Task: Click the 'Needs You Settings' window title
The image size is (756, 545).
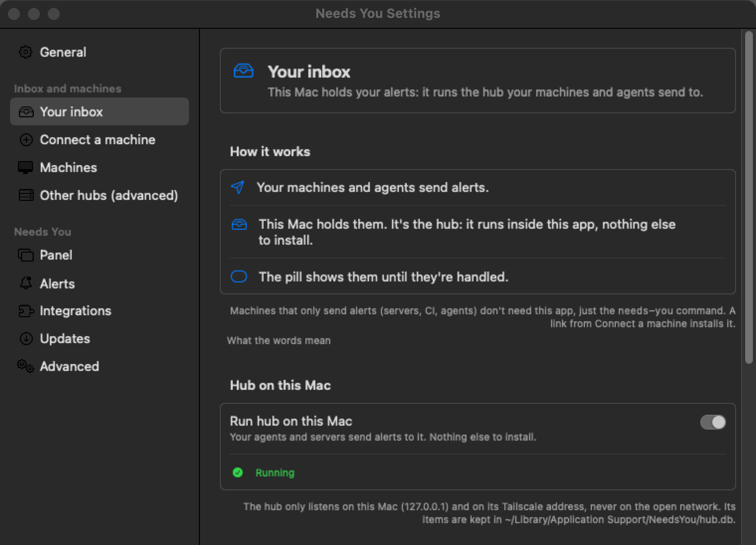Action: click(378, 13)
